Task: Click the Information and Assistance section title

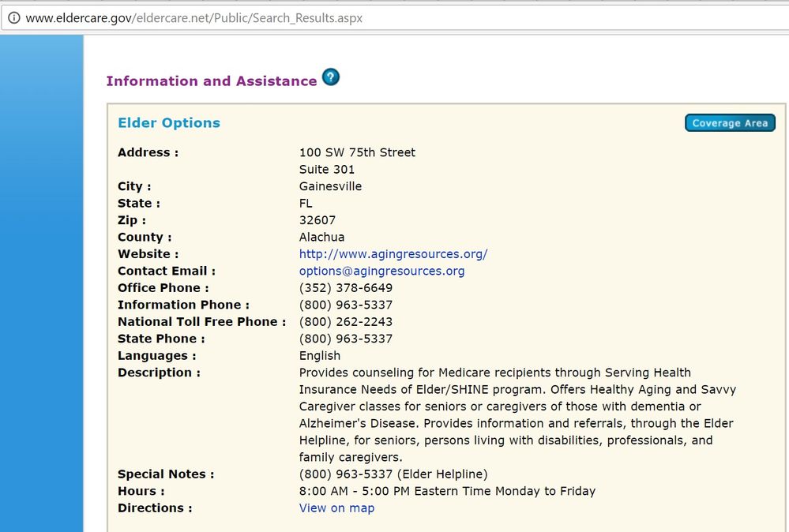Action: (211, 81)
